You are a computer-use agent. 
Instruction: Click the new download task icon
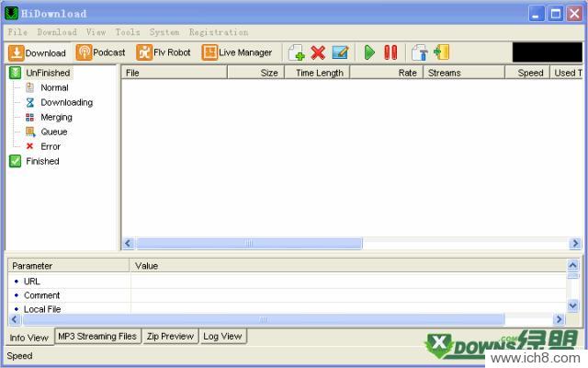coord(296,52)
